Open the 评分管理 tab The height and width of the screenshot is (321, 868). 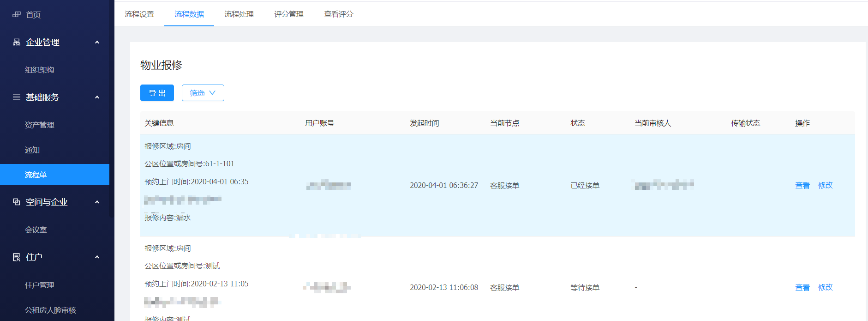(288, 14)
